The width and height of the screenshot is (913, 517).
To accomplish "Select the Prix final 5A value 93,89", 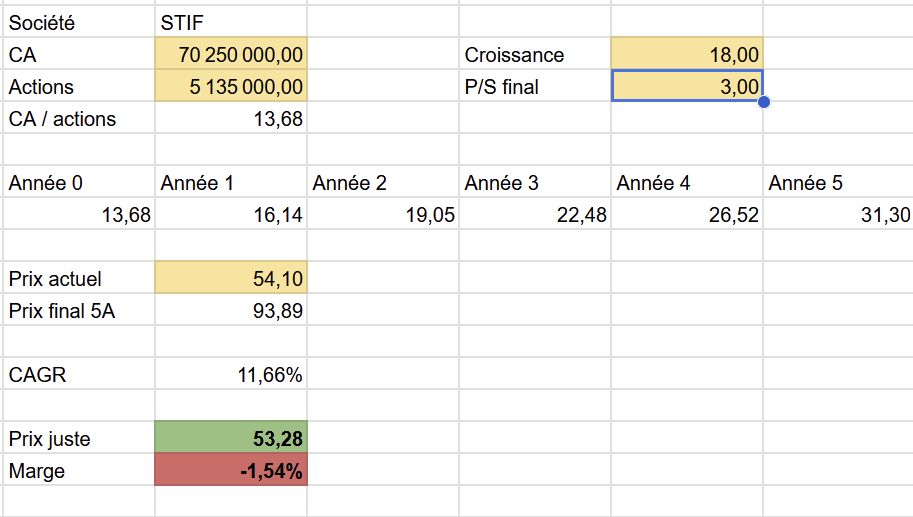I will coord(231,310).
